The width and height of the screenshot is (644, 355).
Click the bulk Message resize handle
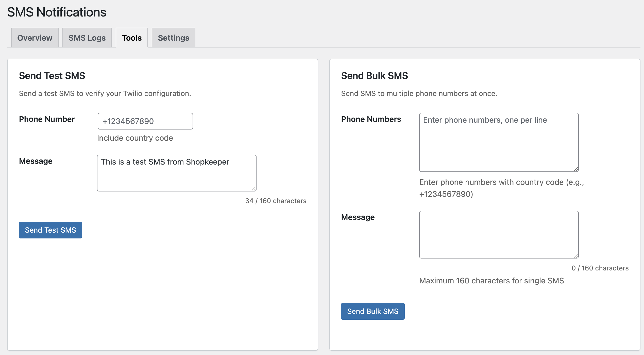pyautogui.click(x=576, y=256)
